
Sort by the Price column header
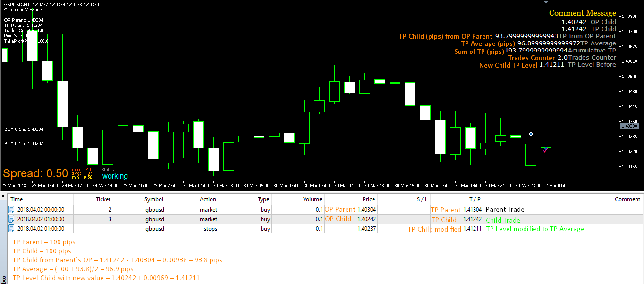pyautogui.click(x=369, y=199)
